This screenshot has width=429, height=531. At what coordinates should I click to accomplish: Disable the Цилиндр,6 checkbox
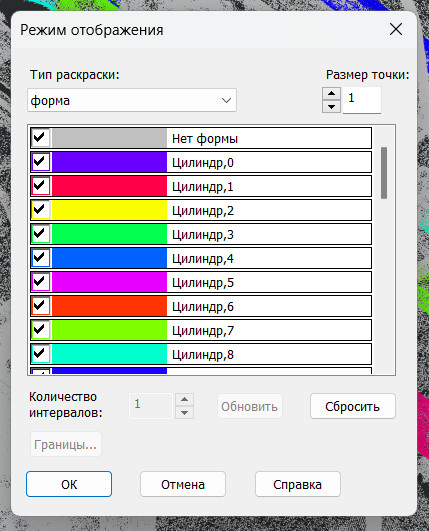[41, 306]
